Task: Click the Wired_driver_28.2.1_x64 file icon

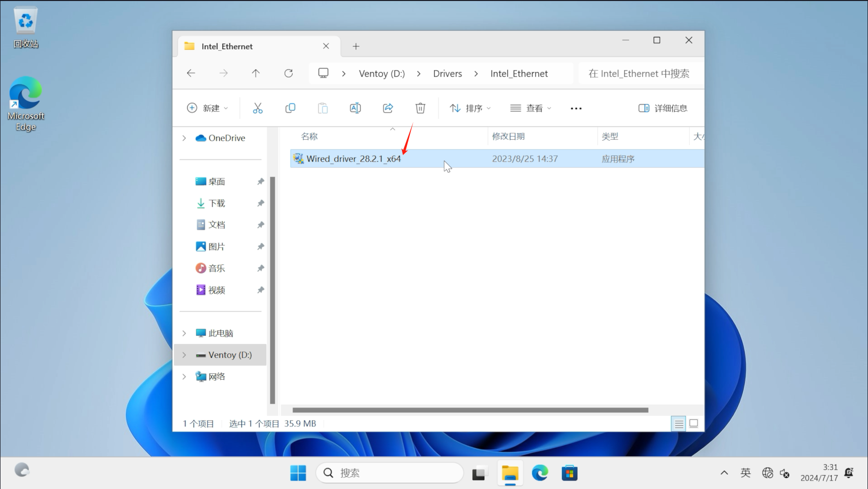Action: (299, 159)
